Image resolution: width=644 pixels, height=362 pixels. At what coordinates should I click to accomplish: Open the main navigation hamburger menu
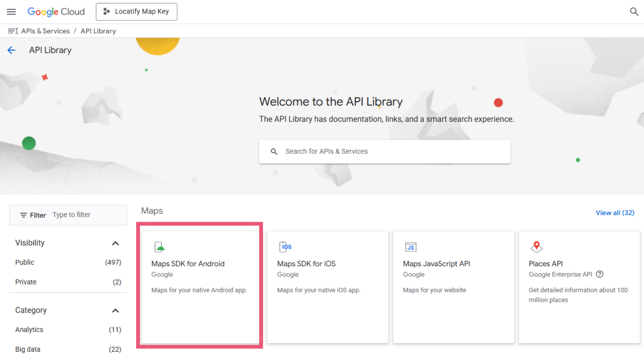point(11,12)
